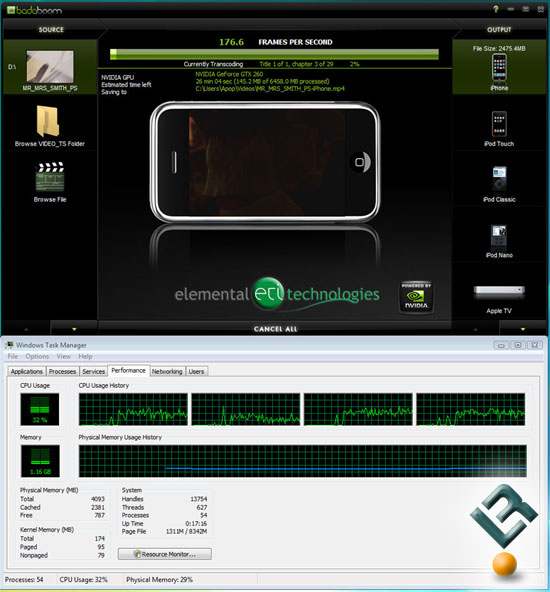Click the SOURCE panel header
Image resolution: width=550 pixels, height=592 pixels.
coord(51,29)
